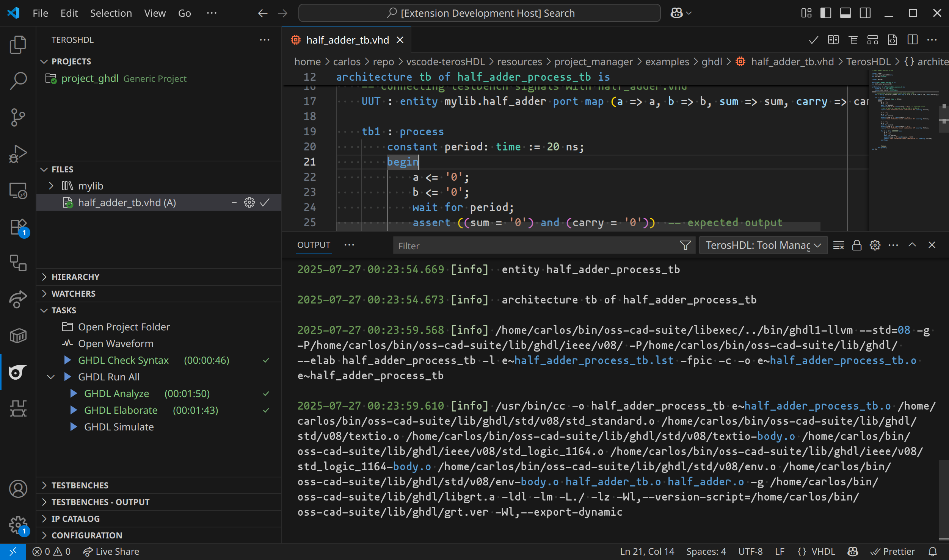The width and height of the screenshot is (949, 560).
Task: Click the checkmark icon in editor toolbar
Action: [x=813, y=40]
